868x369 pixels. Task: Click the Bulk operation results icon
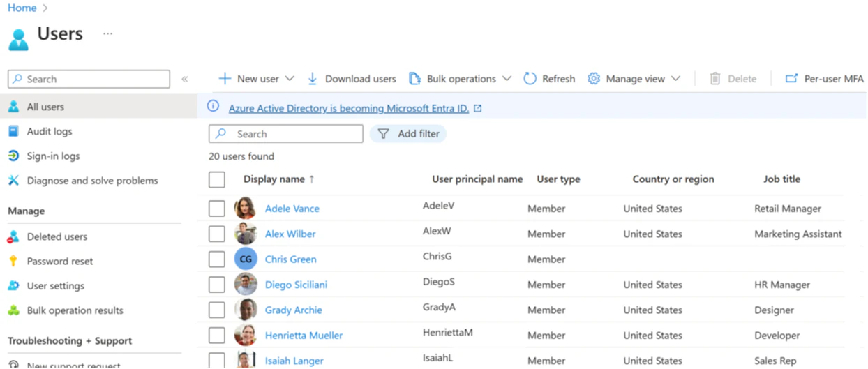point(13,310)
